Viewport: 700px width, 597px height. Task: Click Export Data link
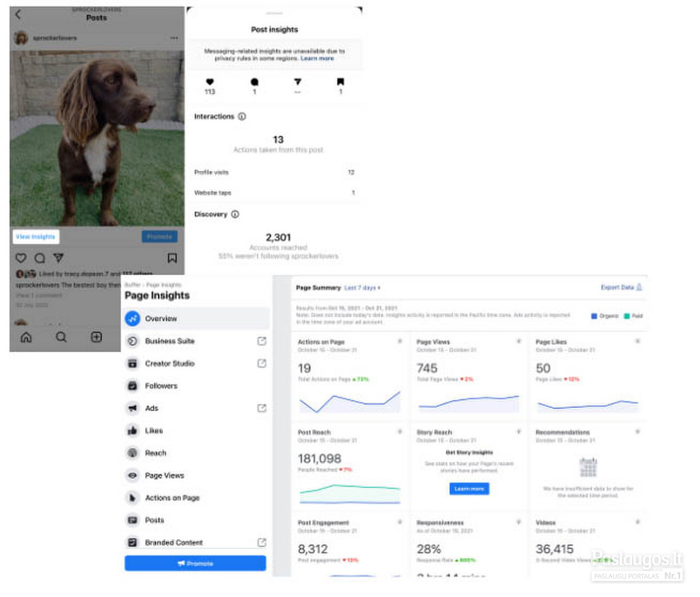click(x=622, y=287)
